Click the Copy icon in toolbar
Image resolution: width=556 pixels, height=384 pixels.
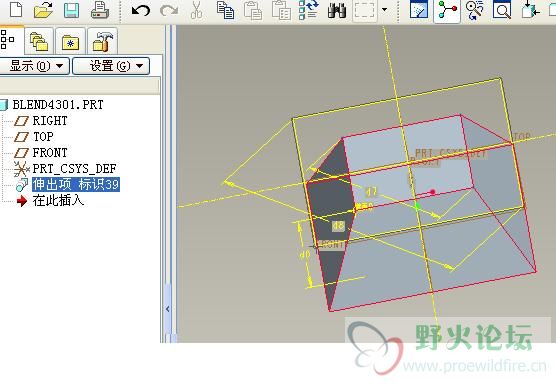point(226,10)
